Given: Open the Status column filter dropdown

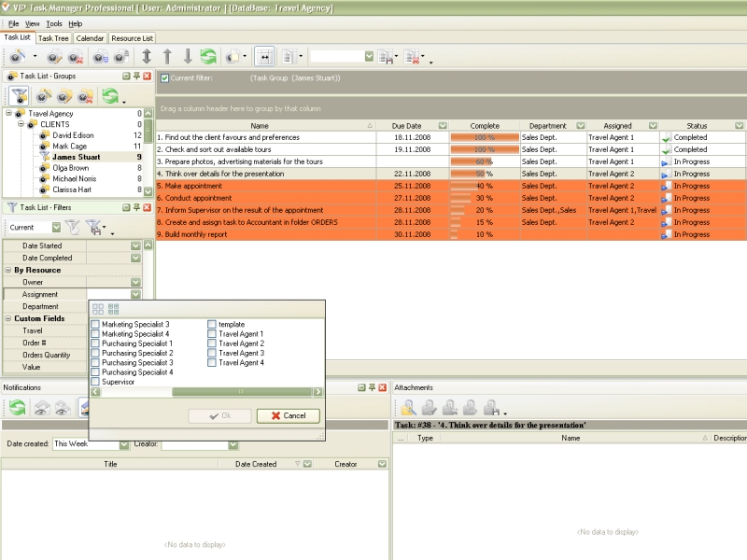Looking at the screenshot, I should 739,126.
